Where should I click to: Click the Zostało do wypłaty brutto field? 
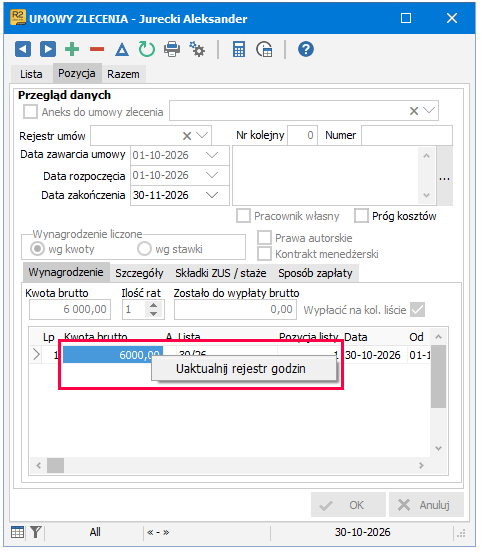[x=235, y=309]
